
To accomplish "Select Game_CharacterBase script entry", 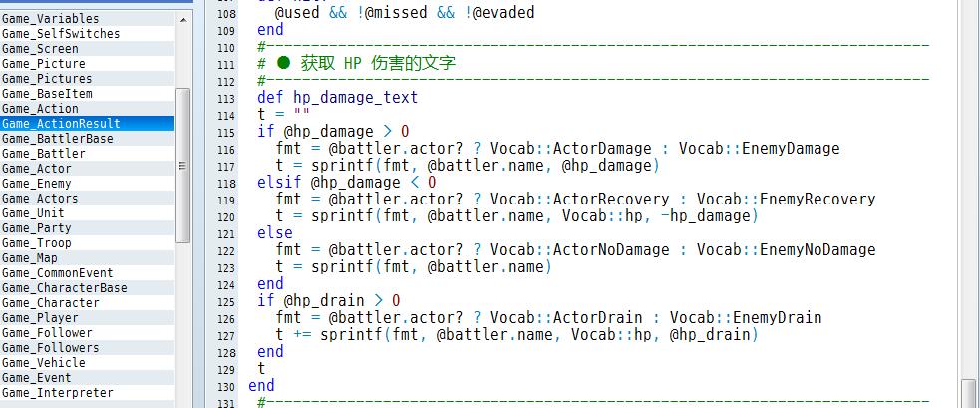I will pyautogui.click(x=88, y=288).
